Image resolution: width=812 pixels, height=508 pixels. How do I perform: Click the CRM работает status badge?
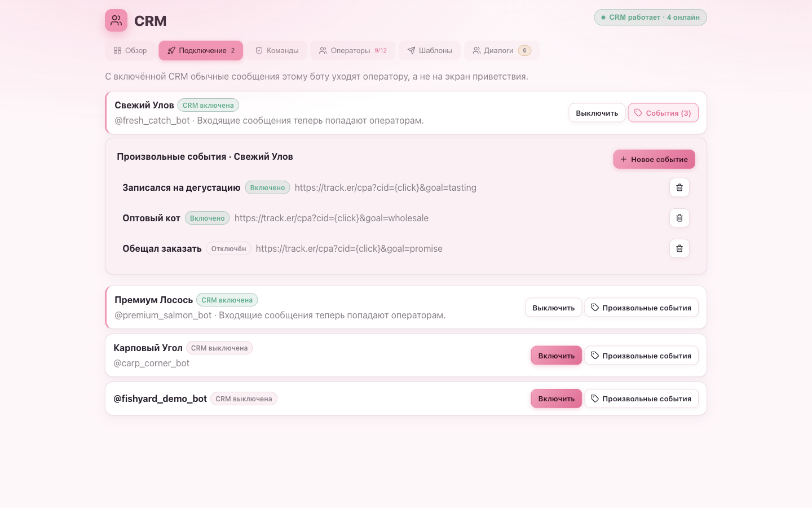point(650,17)
